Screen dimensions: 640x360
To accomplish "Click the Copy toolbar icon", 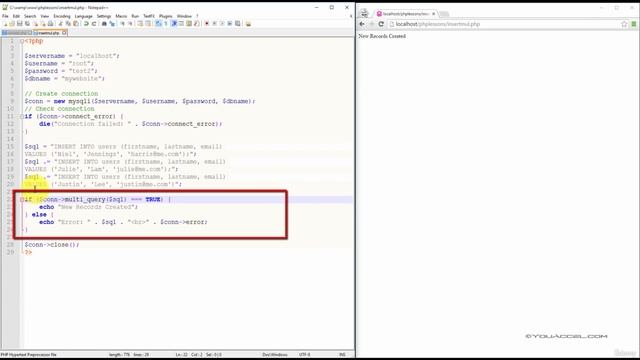I will [68, 24].
